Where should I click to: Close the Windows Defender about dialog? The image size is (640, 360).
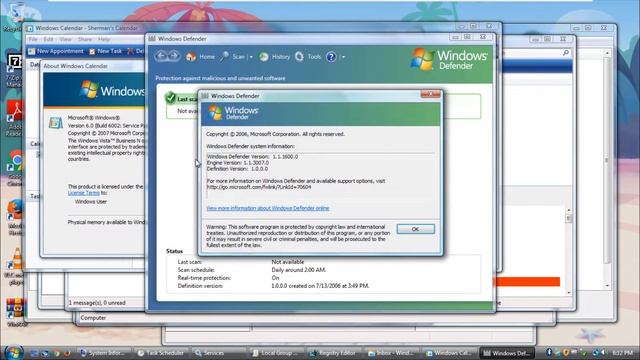coord(430,95)
